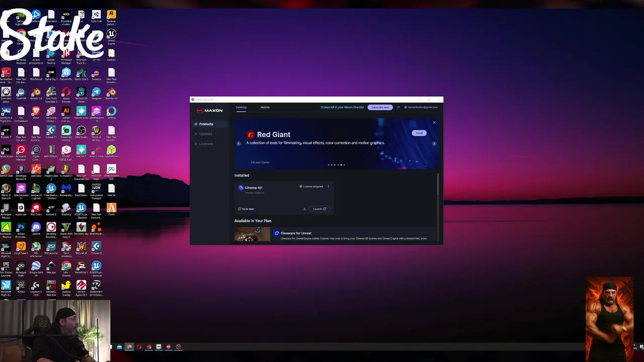Open the RSI Launcher desktop icon
This screenshot has width=644, height=362.
tap(51, 248)
